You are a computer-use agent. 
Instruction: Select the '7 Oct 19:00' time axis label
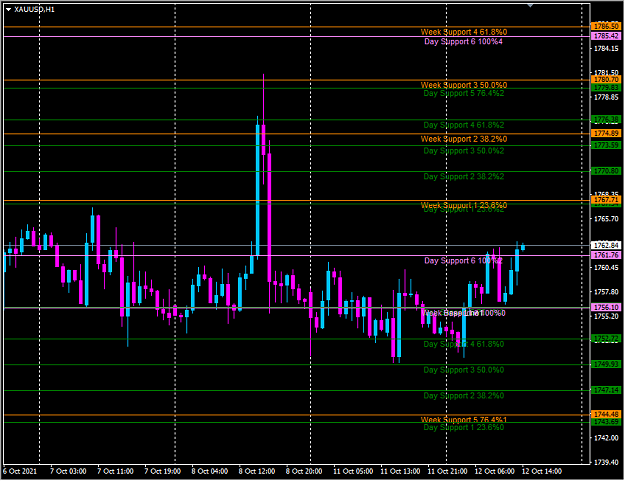[162, 471]
